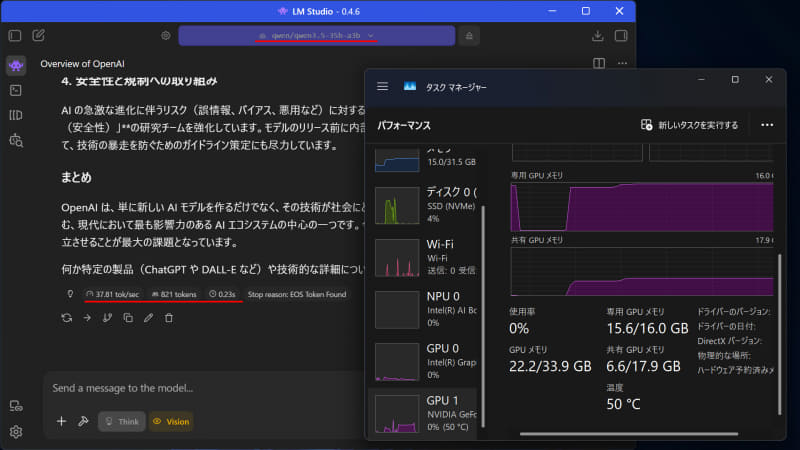The width and height of the screenshot is (800, 450).
Task: Open chat options three-dot menu
Action: pyautogui.click(x=622, y=63)
